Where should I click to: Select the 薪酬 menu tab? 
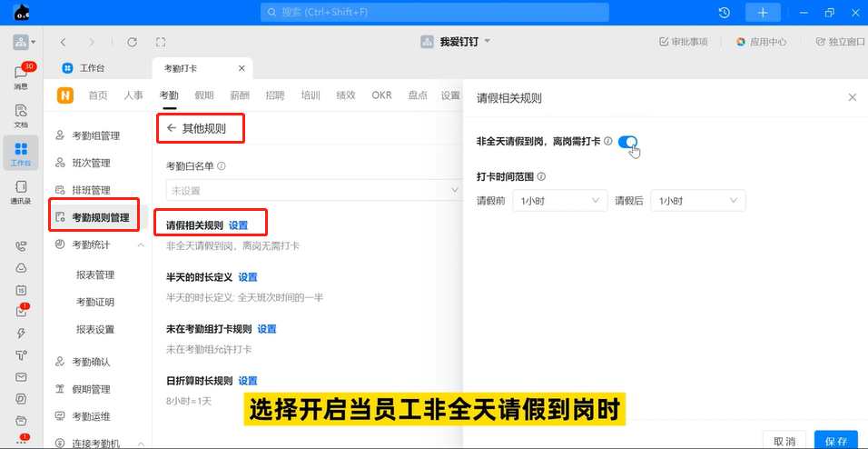pos(240,95)
